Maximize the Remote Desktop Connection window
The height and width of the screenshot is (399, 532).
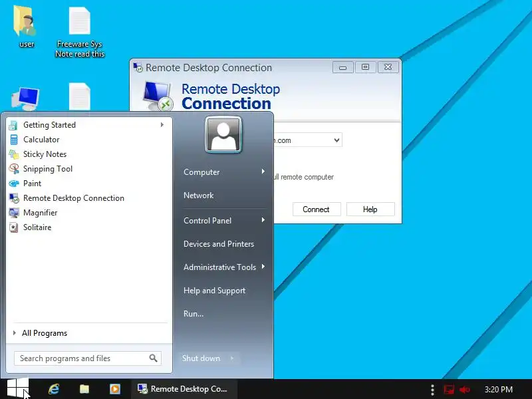coord(365,67)
